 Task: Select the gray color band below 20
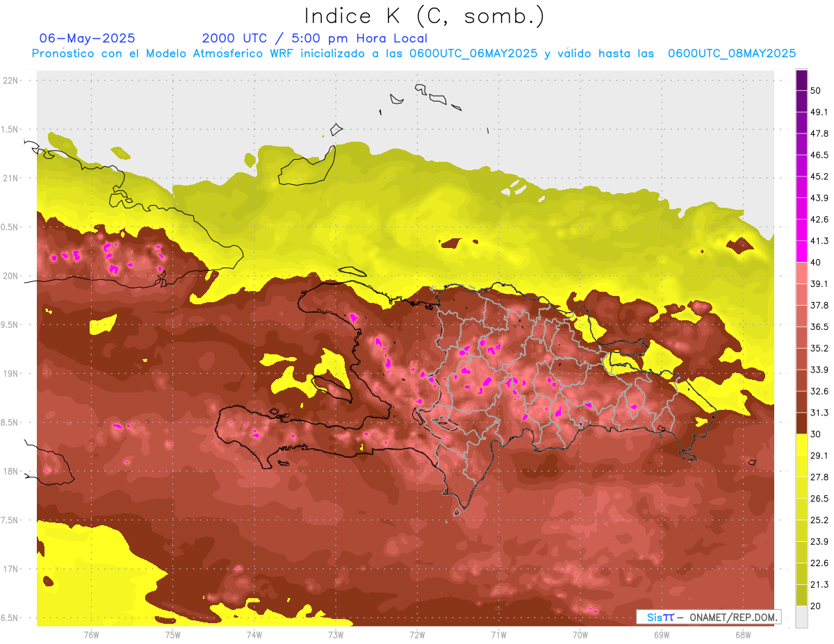point(801,616)
